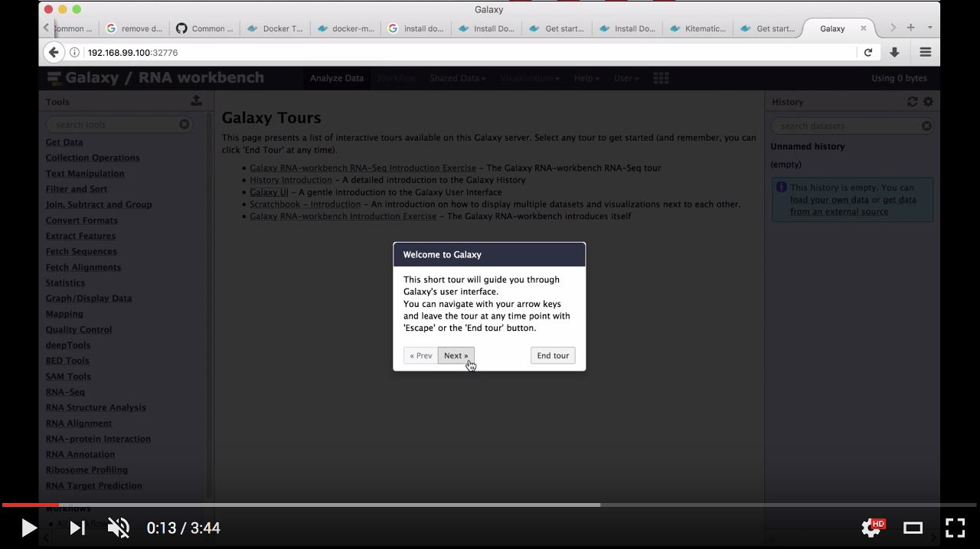980x549 pixels.
Task: Click the YouTube play button
Action: coord(28,528)
